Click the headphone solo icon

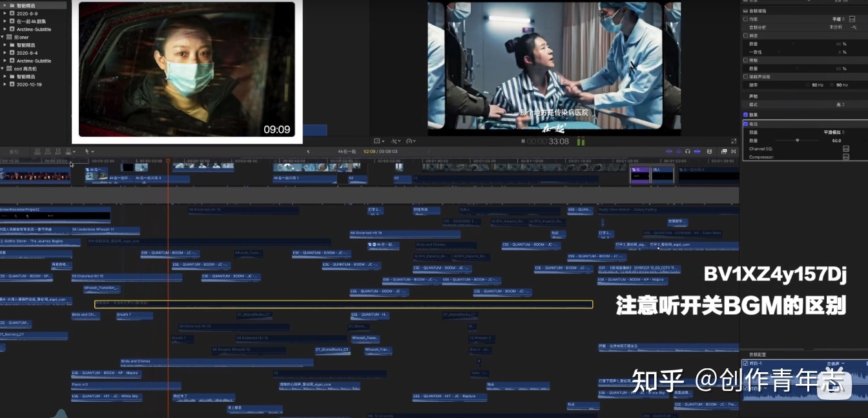[x=688, y=152]
